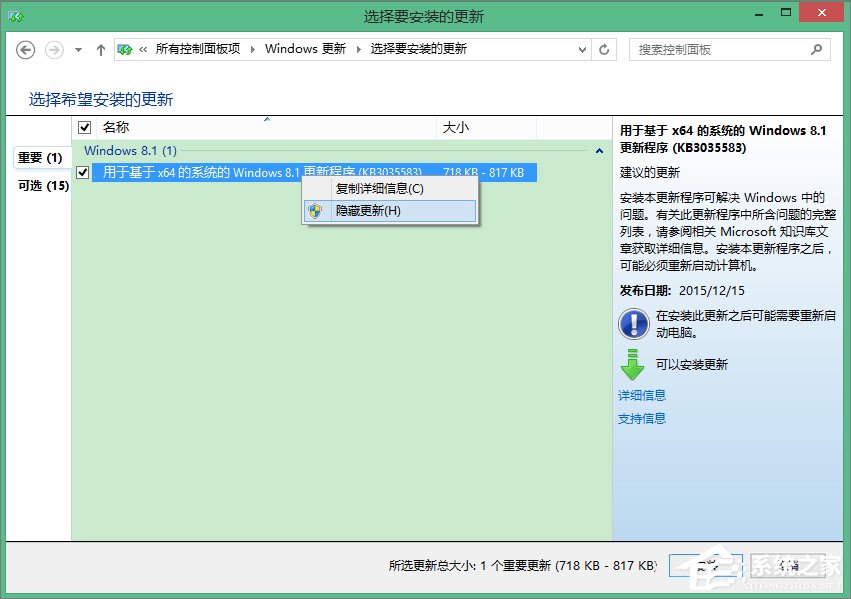The height and width of the screenshot is (599, 851).
Task: Click the Windows Update icon in the address bar
Action: 126,47
